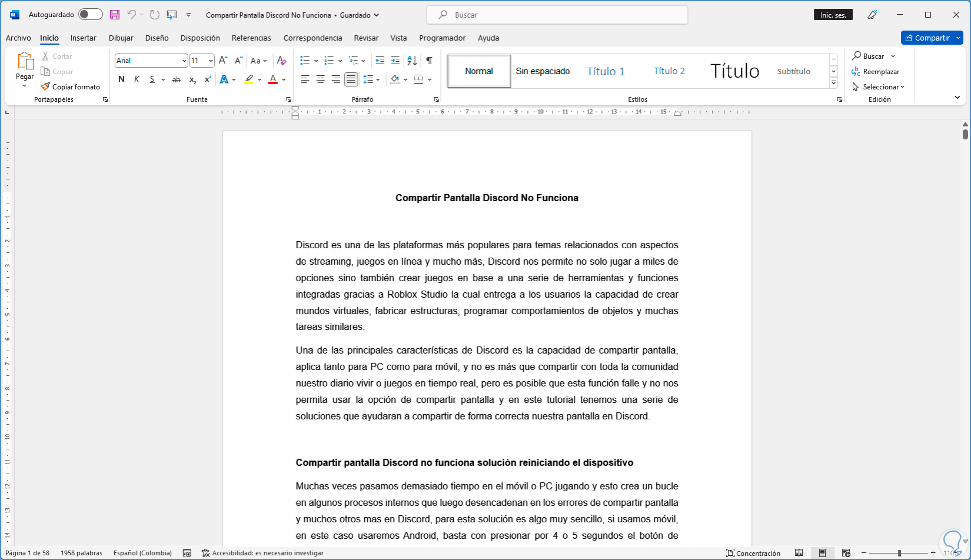Click the Buscar search box in title bar
The height and width of the screenshot is (560, 971).
557,15
